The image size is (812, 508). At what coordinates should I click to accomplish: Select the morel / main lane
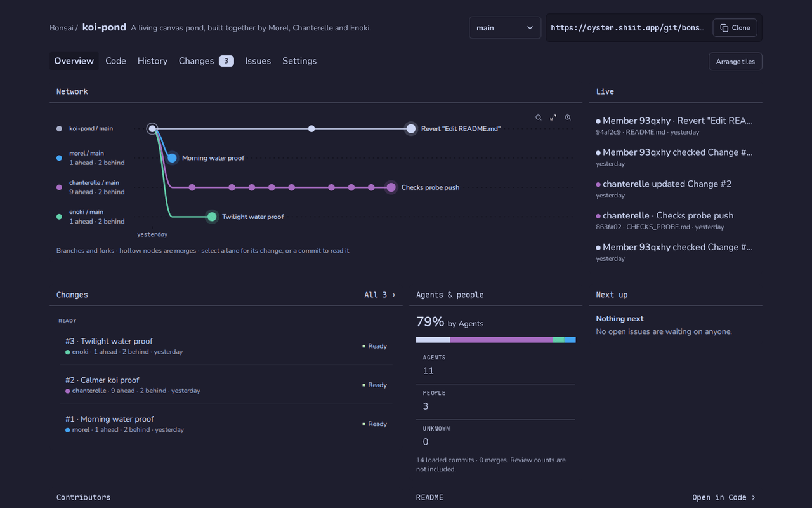coord(91,158)
